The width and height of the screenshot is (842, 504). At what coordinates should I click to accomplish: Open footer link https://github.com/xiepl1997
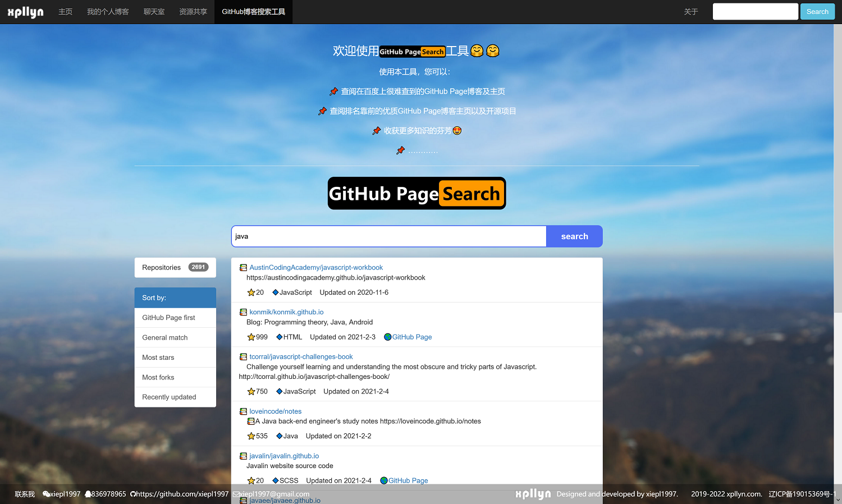[x=182, y=494]
